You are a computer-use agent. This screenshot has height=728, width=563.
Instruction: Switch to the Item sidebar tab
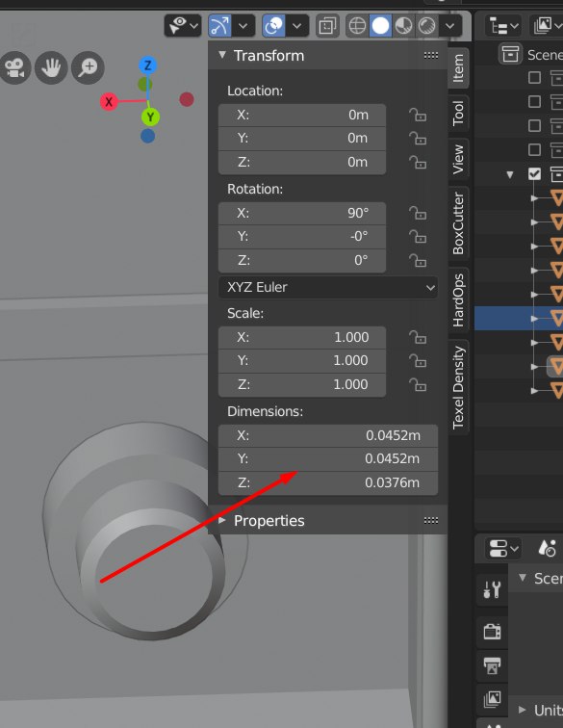pos(458,68)
